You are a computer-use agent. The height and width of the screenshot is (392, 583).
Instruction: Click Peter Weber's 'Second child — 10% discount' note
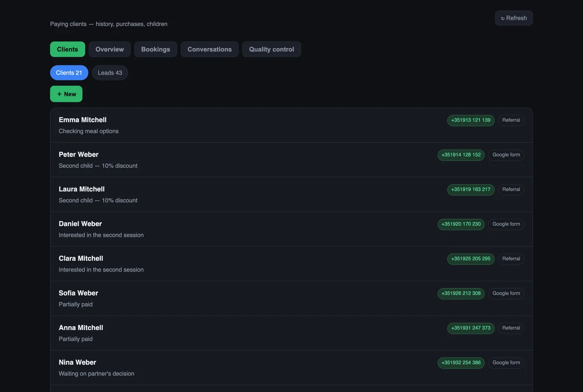point(98,165)
